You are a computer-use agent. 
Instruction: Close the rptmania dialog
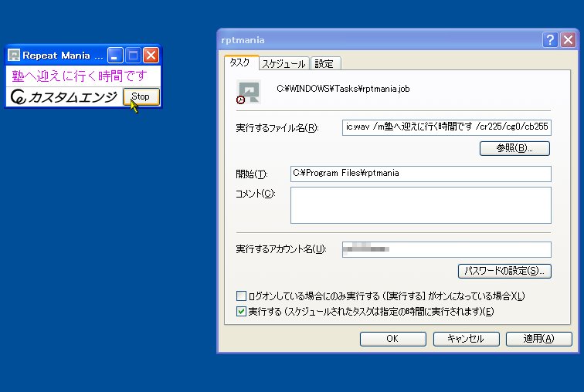coord(568,39)
